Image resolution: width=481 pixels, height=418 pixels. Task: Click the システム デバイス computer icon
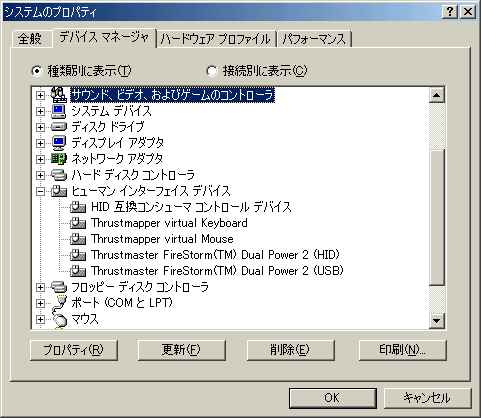tap(59, 111)
